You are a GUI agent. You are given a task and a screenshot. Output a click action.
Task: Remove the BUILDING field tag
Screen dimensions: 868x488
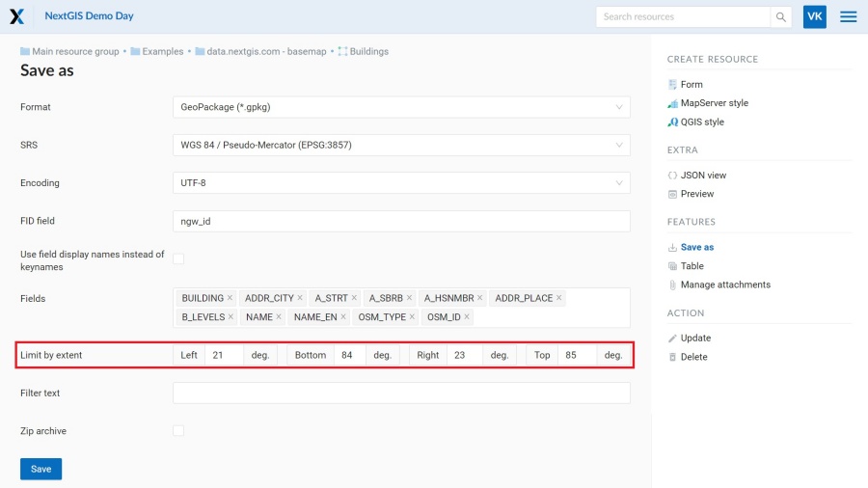pos(230,298)
